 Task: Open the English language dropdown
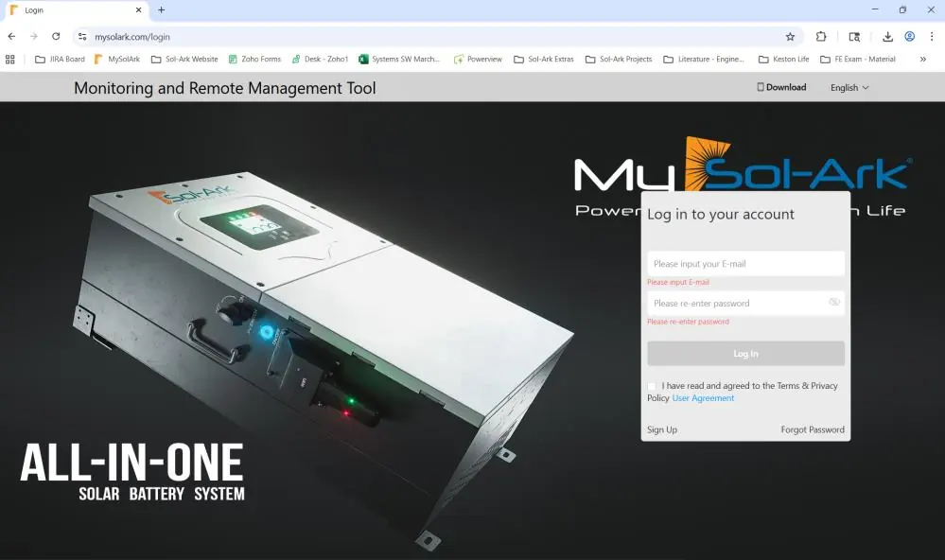click(x=849, y=87)
